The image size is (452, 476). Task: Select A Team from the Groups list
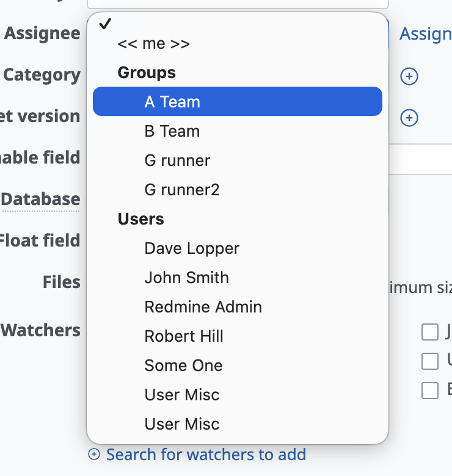[237, 101]
